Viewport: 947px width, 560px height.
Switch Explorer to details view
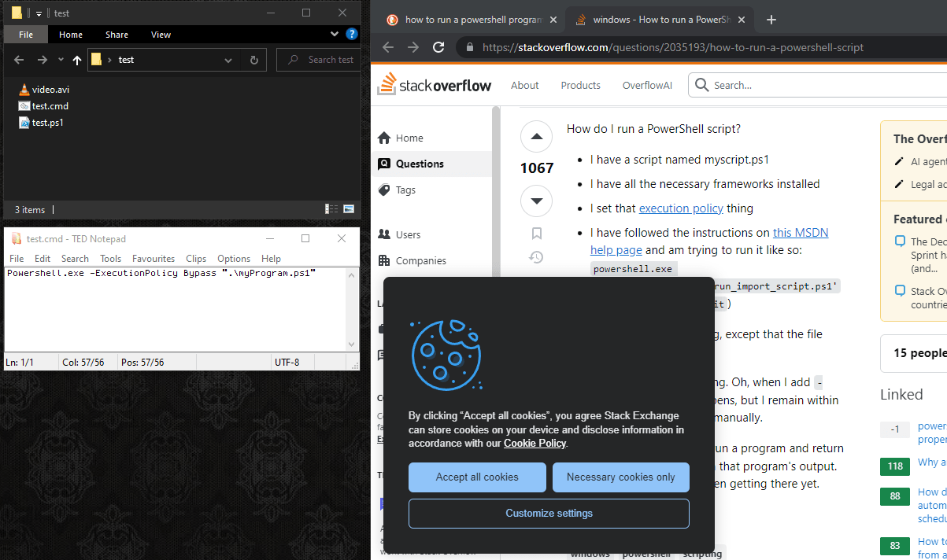pos(331,209)
